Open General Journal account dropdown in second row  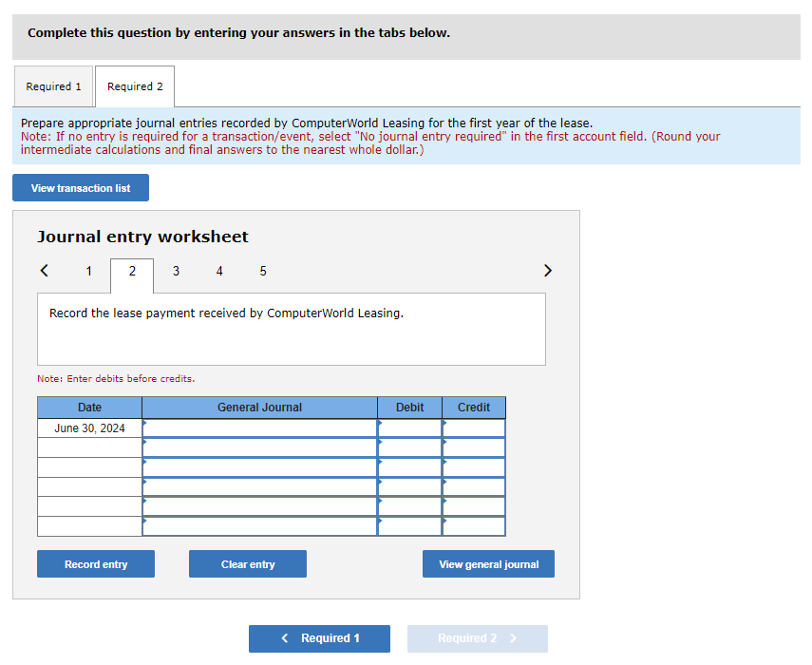click(259, 448)
